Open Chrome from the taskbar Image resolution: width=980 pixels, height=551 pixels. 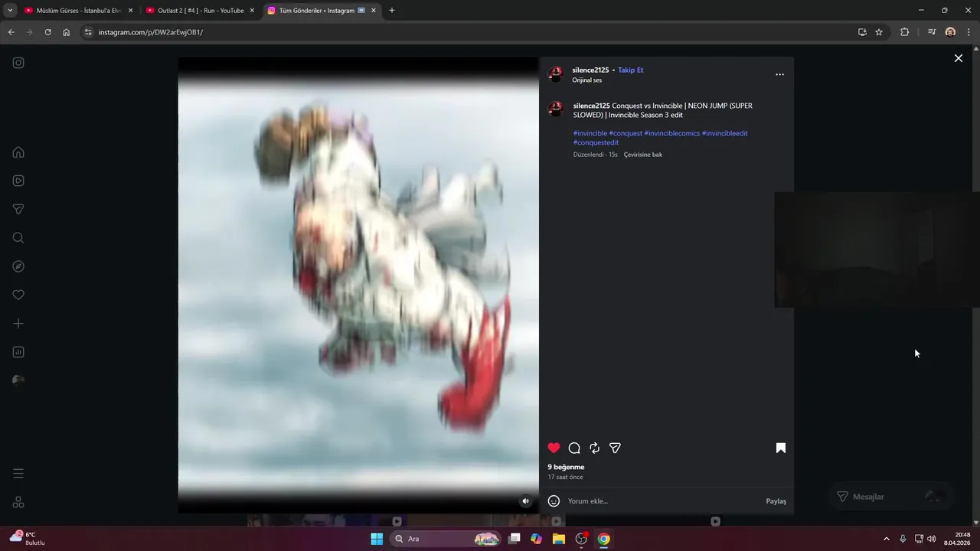tap(603, 539)
